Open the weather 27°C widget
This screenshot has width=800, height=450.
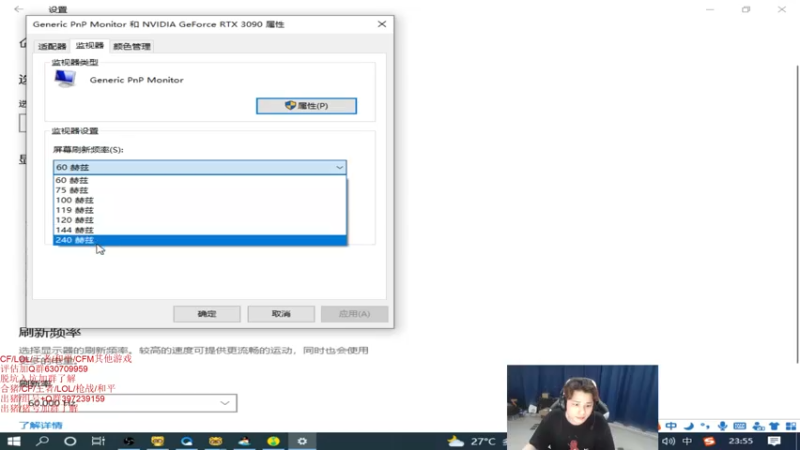click(472, 441)
